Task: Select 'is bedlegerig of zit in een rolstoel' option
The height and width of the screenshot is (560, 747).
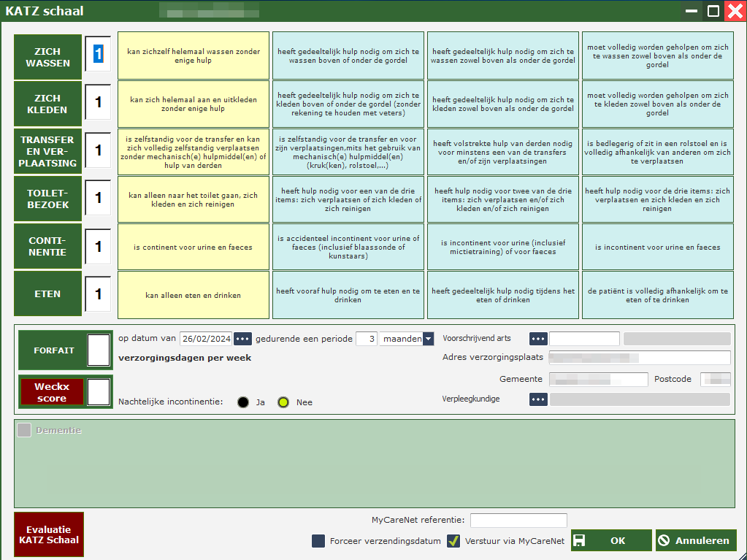Action: pos(657,152)
